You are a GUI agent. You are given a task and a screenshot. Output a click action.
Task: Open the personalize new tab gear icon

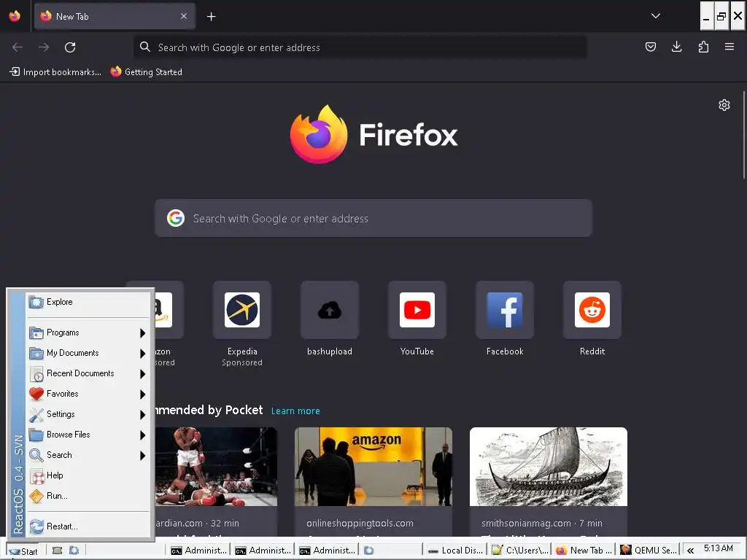(724, 105)
